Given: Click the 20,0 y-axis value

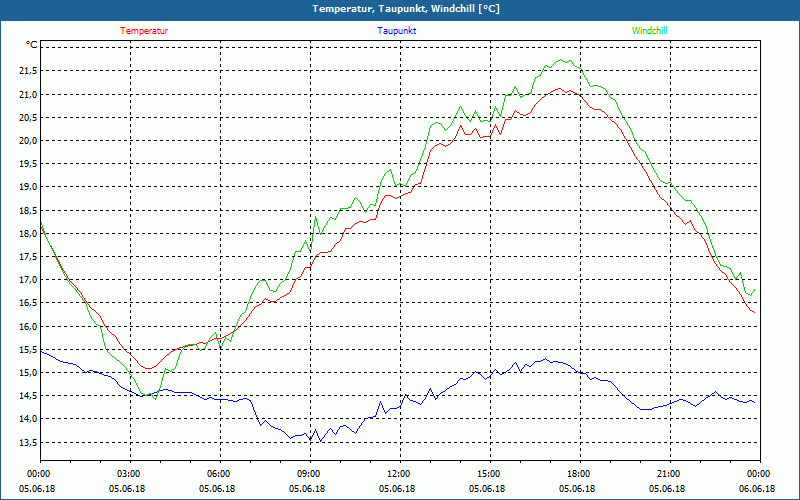Looking at the screenshot, I should [28, 141].
